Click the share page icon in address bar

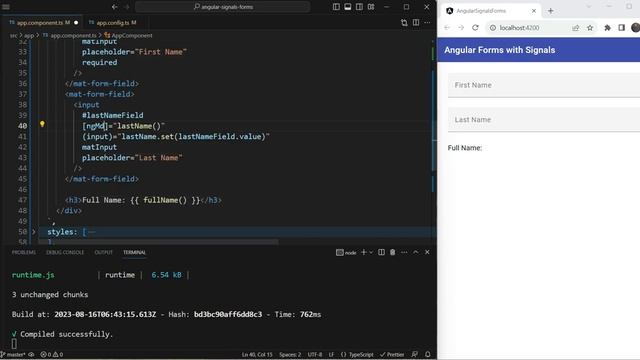pyautogui.click(x=576, y=28)
